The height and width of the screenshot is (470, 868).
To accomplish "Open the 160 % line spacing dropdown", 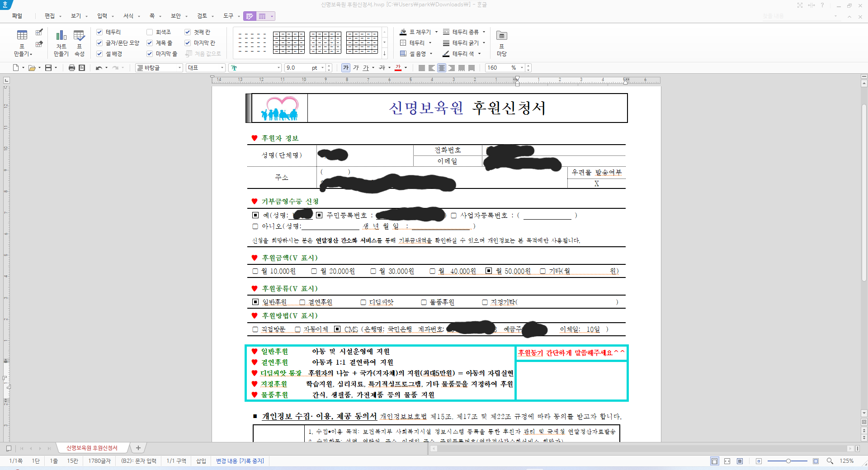I will (522, 68).
